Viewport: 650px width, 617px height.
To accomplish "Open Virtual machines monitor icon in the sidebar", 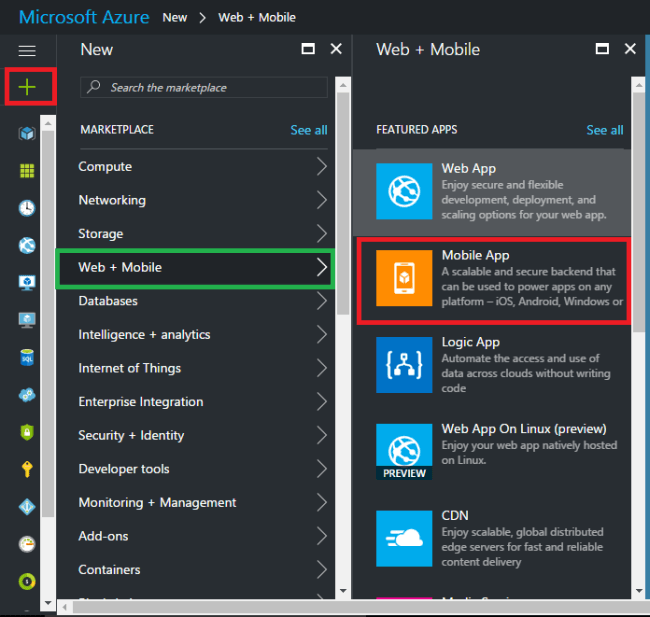I will click(27, 320).
